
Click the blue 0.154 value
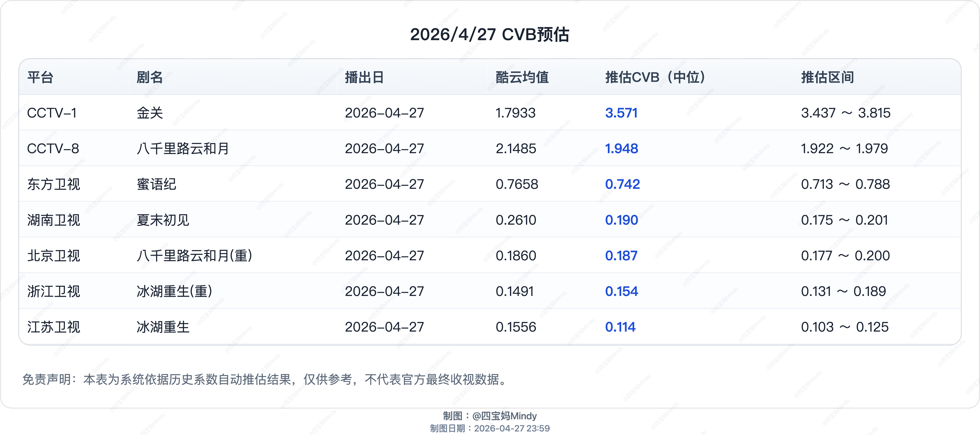622,292
